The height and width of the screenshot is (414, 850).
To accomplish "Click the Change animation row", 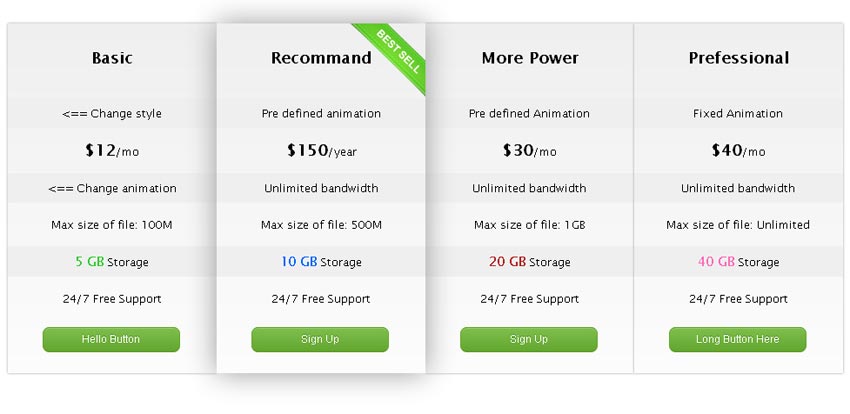I will tap(112, 189).
